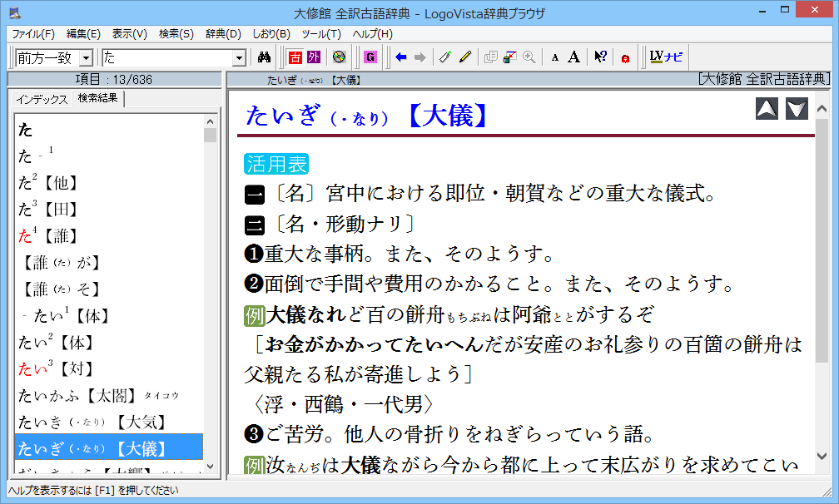This screenshot has width=839, height=504.
Task: Toggle the red 古 dictionary icon
Action: (295, 57)
